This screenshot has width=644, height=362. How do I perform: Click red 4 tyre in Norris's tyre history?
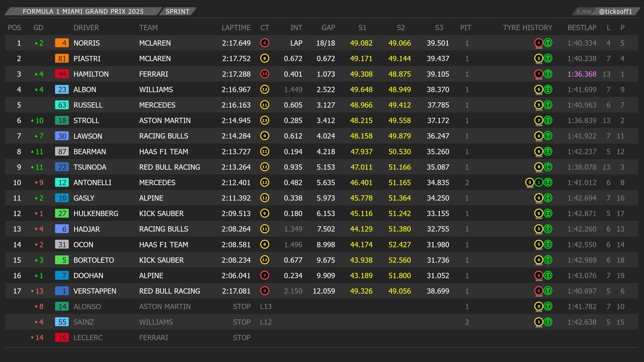tap(539, 43)
